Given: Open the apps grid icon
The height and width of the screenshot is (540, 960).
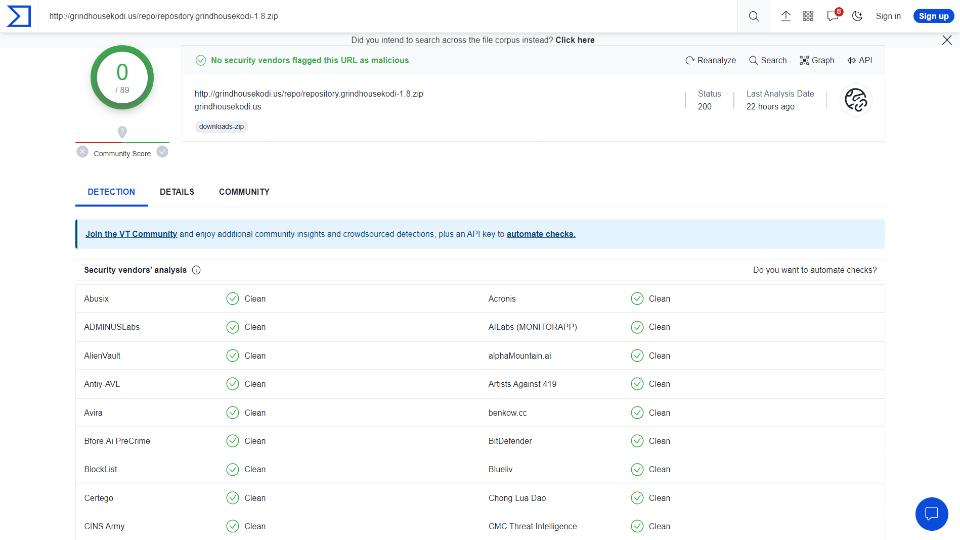Looking at the screenshot, I should point(808,16).
